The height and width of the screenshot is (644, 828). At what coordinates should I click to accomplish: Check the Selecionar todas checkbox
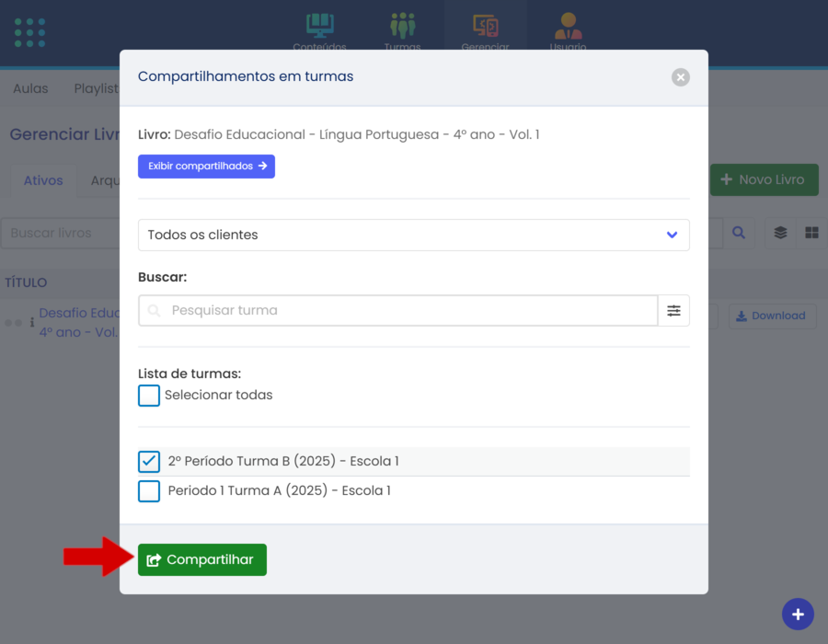click(149, 396)
